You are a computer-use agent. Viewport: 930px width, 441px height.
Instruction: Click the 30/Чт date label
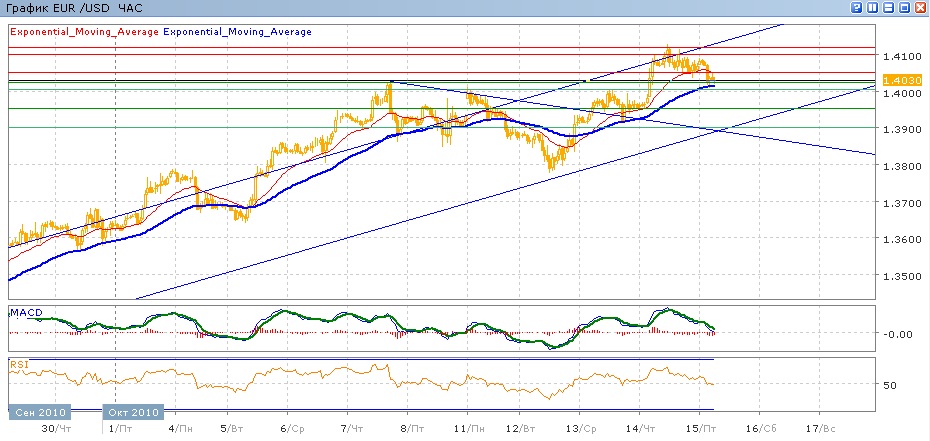pos(58,429)
